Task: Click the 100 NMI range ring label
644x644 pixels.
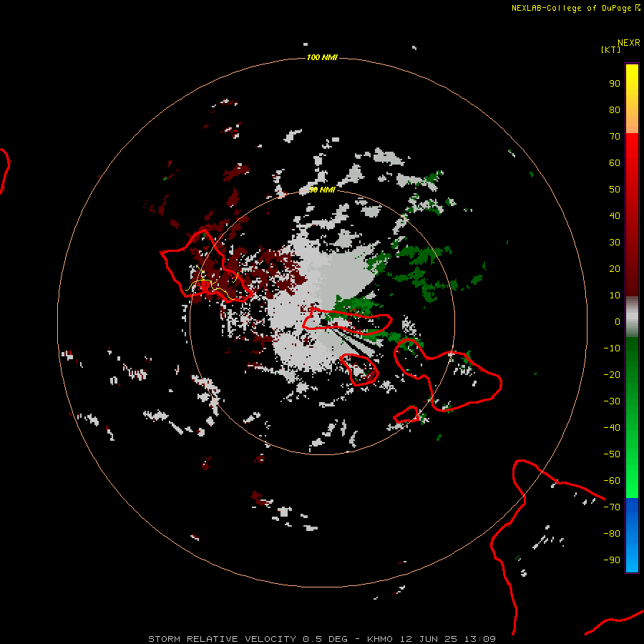Action: pyautogui.click(x=321, y=57)
